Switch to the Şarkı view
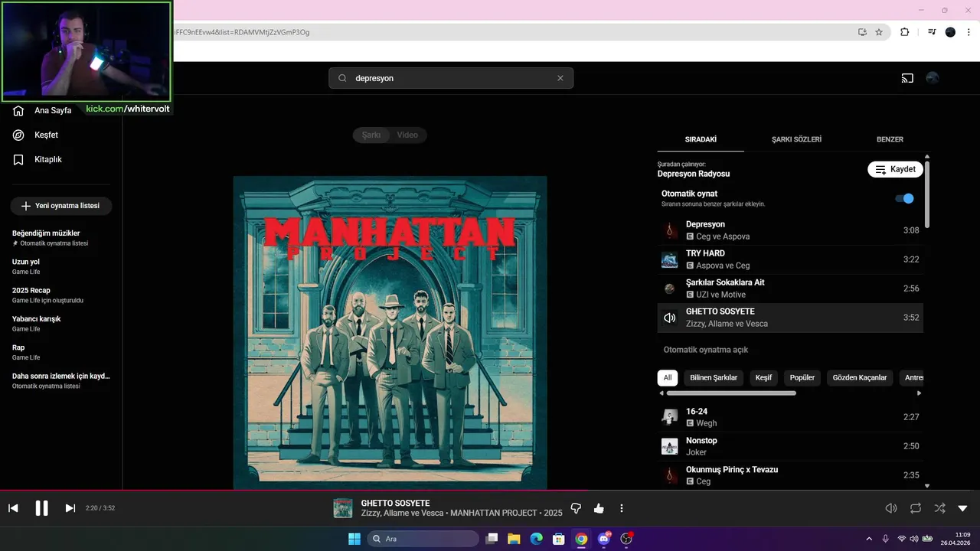 coord(371,135)
